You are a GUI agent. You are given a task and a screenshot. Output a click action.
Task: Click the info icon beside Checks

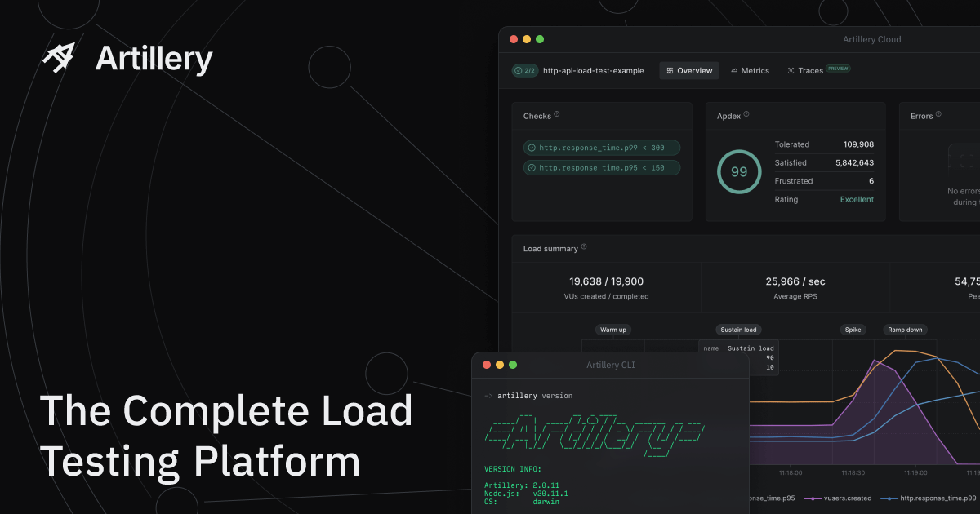[x=557, y=115]
